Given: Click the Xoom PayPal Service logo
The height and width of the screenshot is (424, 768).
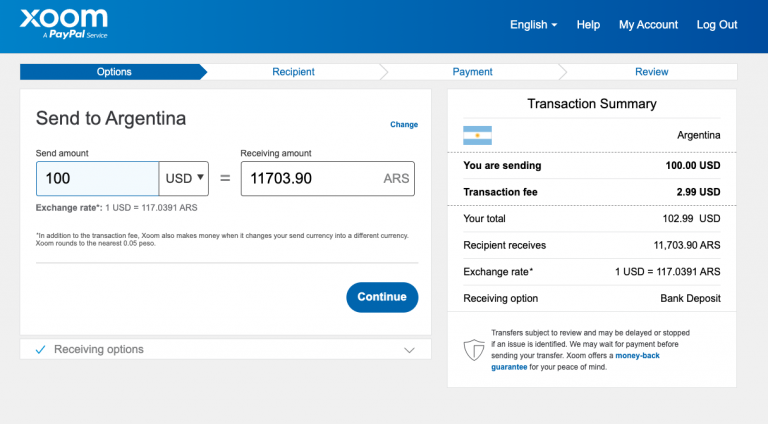Looking at the screenshot, I should (64, 24).
